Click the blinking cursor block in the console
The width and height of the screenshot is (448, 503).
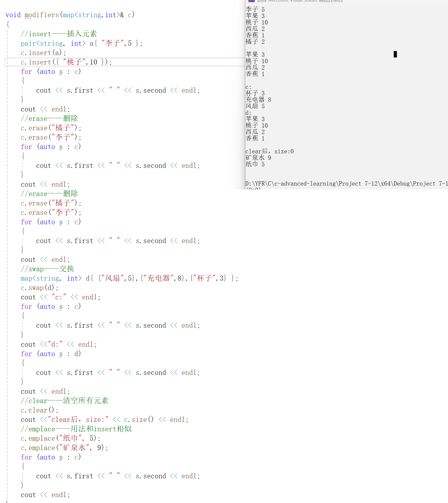coord(395,54)
